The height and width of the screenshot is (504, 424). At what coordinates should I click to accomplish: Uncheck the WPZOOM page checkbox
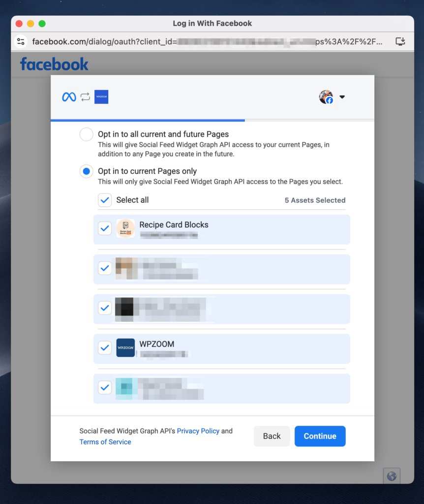point(105,348)
